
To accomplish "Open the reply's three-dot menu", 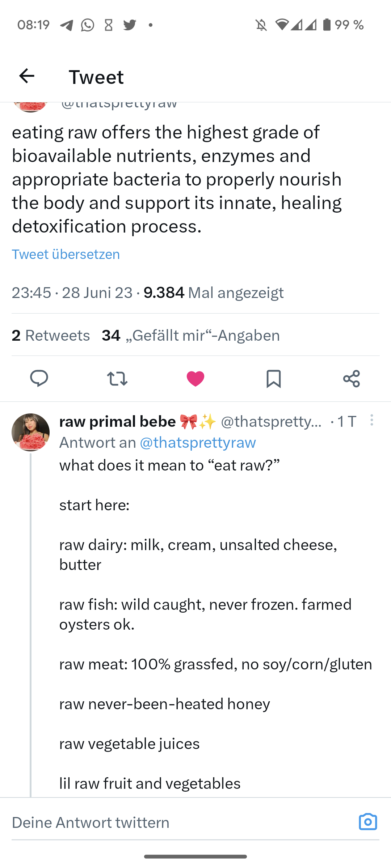I will point(371,420).
